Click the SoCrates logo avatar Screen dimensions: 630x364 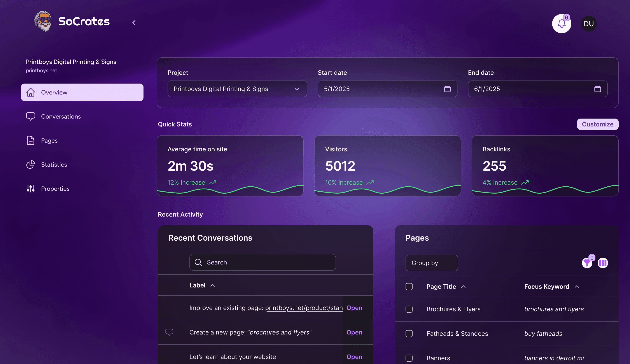tap(43, 21)
